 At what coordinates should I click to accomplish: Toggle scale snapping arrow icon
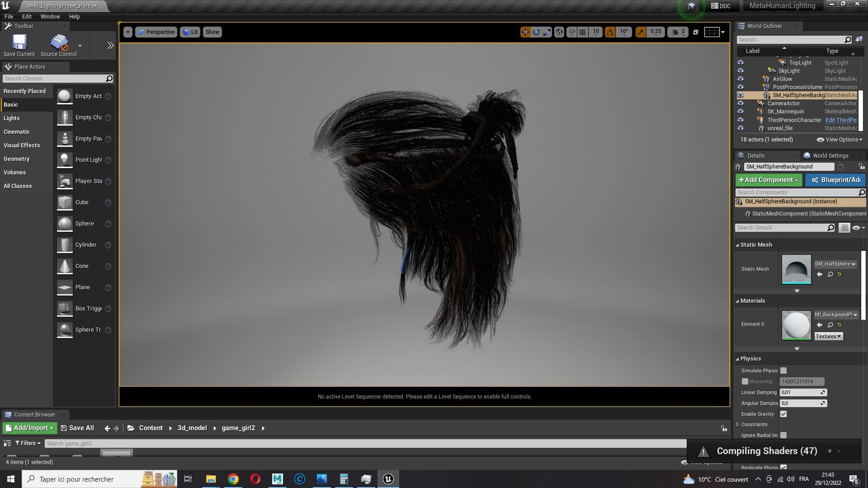tap(640, 32)
